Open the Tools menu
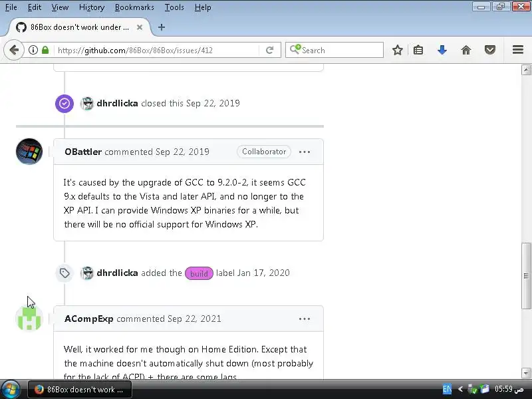Image resolution: width=532 pixels, height=399 pixels. pos(174,7)
